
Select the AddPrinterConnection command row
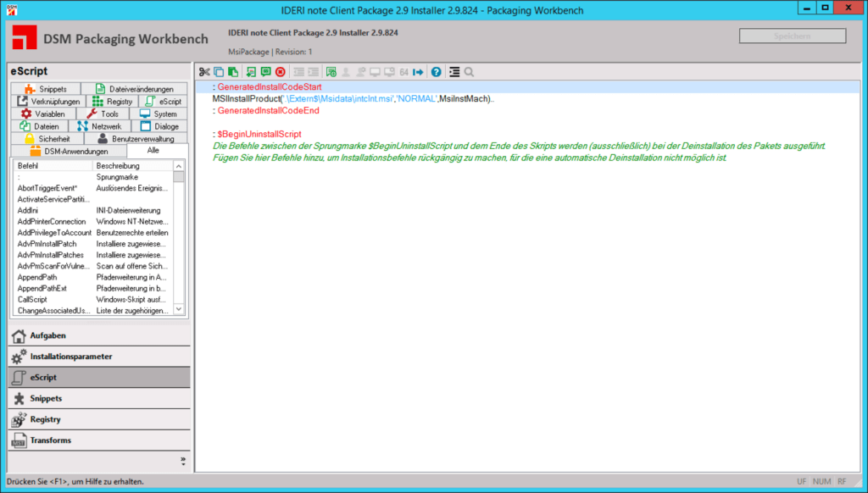[x=93, y=221]
